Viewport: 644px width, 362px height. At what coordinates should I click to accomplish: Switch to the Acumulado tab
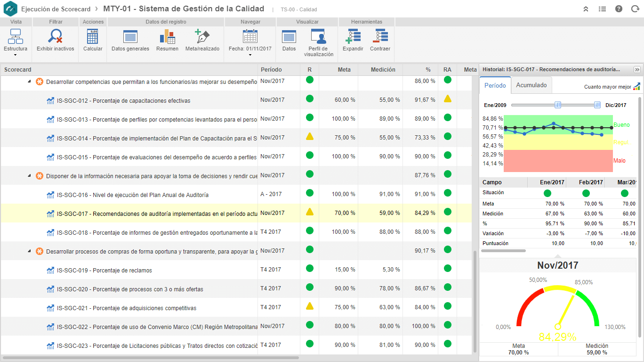[x=531, y=85]
